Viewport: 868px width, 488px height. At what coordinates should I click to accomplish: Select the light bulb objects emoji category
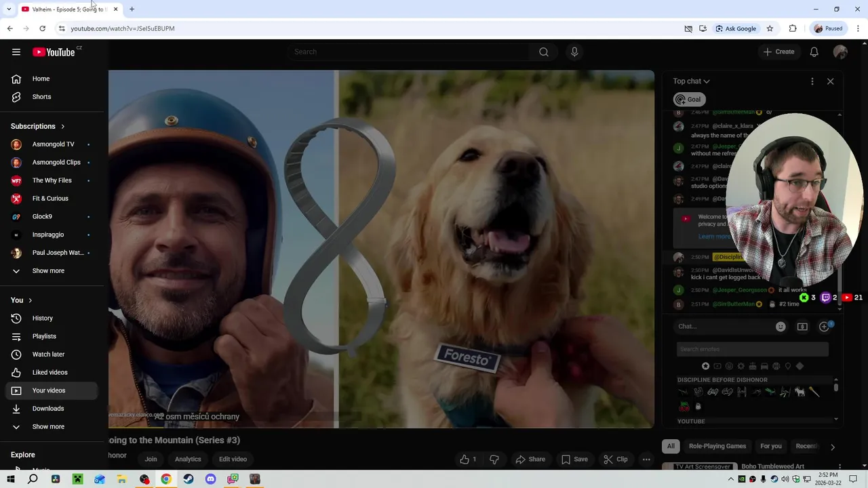788,366
